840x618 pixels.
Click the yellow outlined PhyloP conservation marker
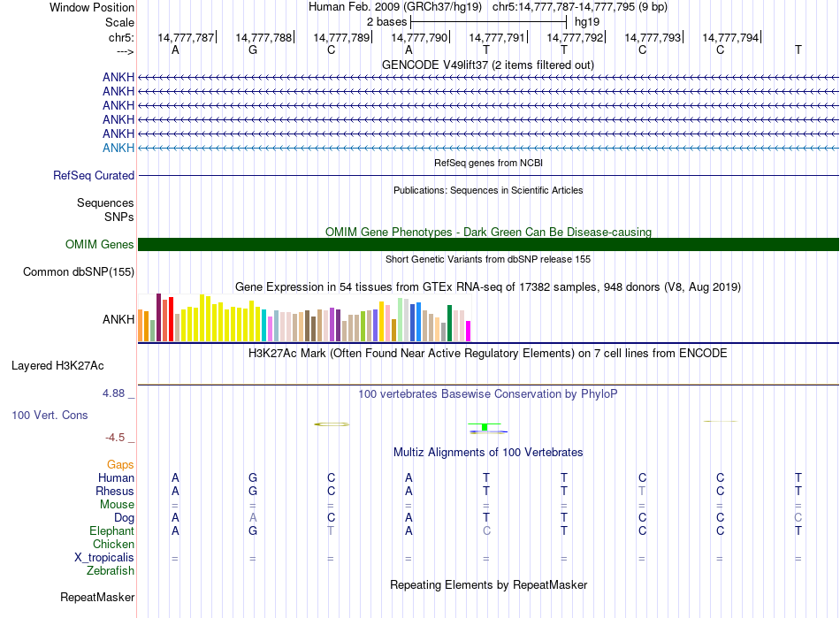point(332,424)
